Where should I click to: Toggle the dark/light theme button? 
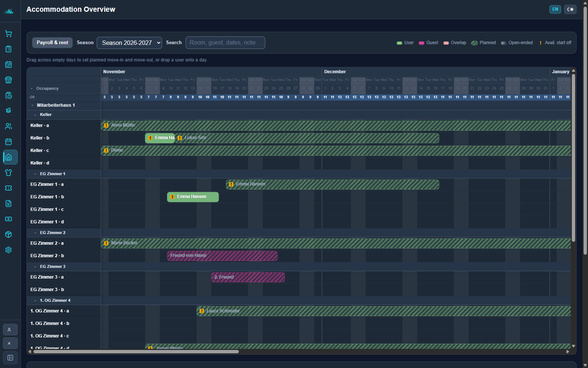[570, 9]
